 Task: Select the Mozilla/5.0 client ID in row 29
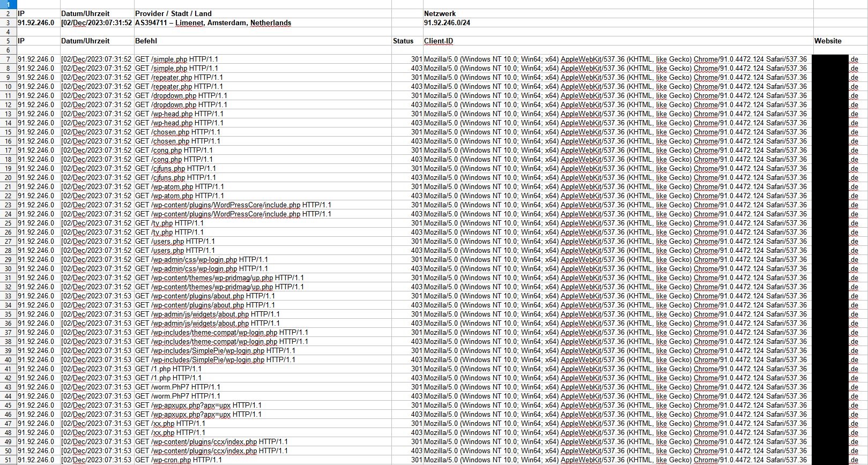pos(618,259)
